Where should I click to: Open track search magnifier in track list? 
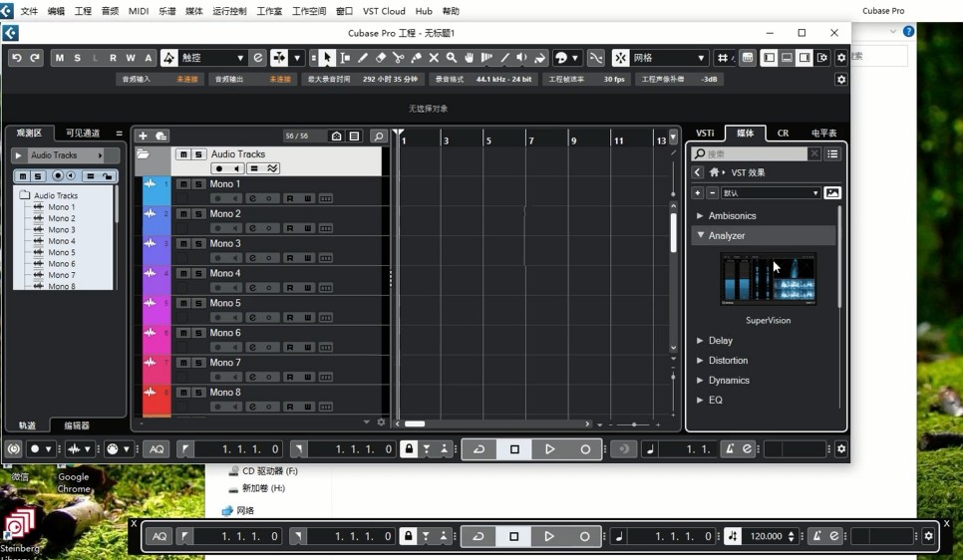pos(379,136)
